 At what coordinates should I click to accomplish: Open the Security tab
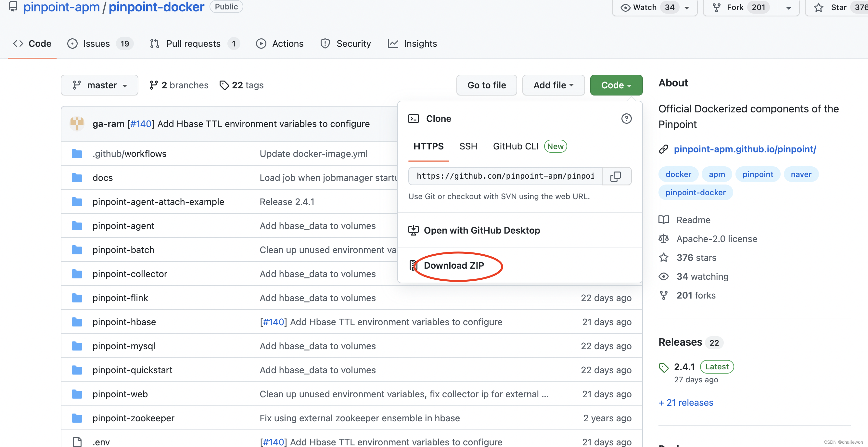pyautogui.click(x=346, y=44)
